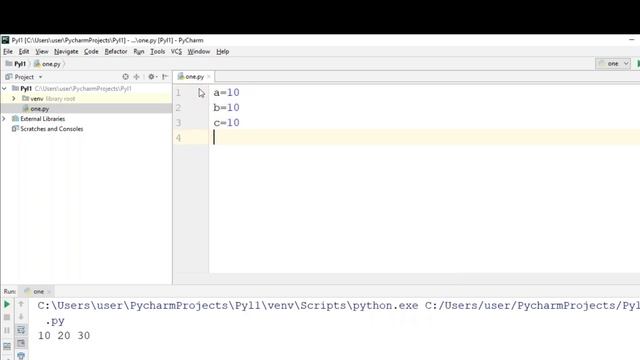Open the VCS menu
640x360 pixels.
coord(176,51)
